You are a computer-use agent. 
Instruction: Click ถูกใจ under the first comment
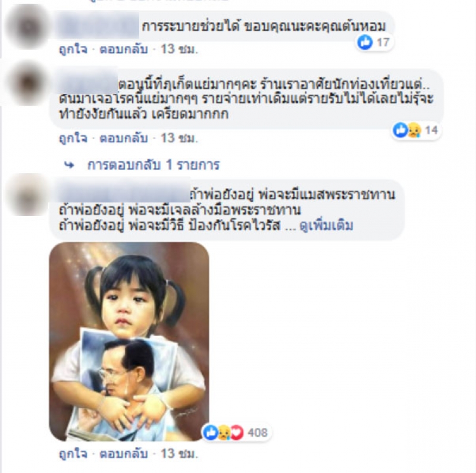pos(73,49)
